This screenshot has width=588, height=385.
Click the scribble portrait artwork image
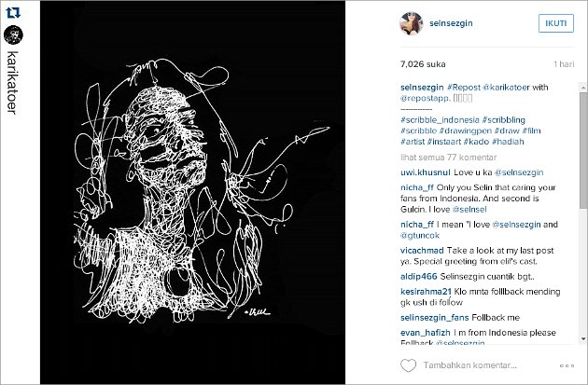coord(193,192)
